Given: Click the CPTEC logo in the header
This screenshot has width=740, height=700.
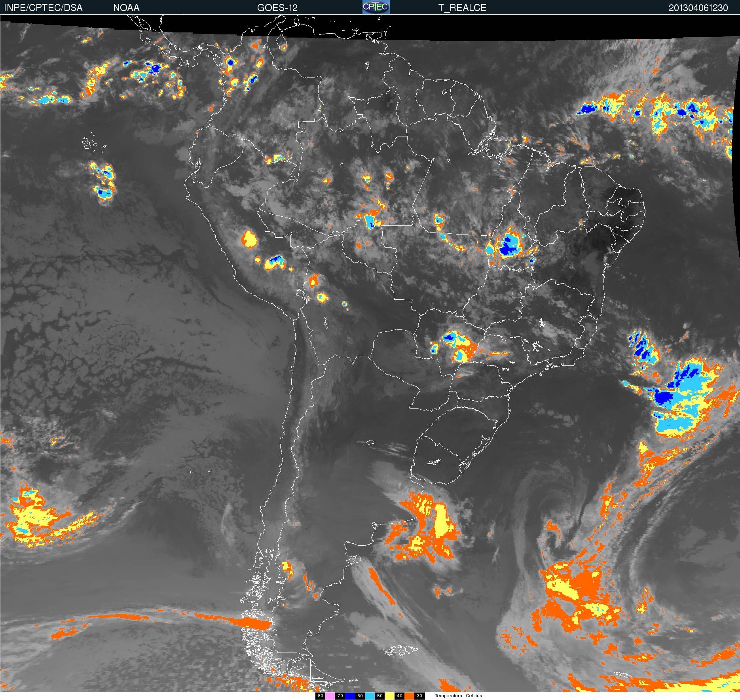Looking at the screenshot, I should 376,7.
